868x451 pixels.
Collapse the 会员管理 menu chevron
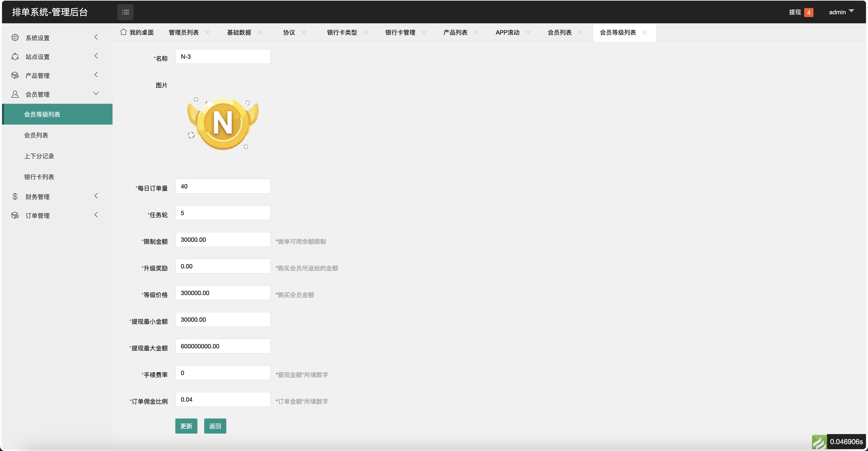[96, 94]
